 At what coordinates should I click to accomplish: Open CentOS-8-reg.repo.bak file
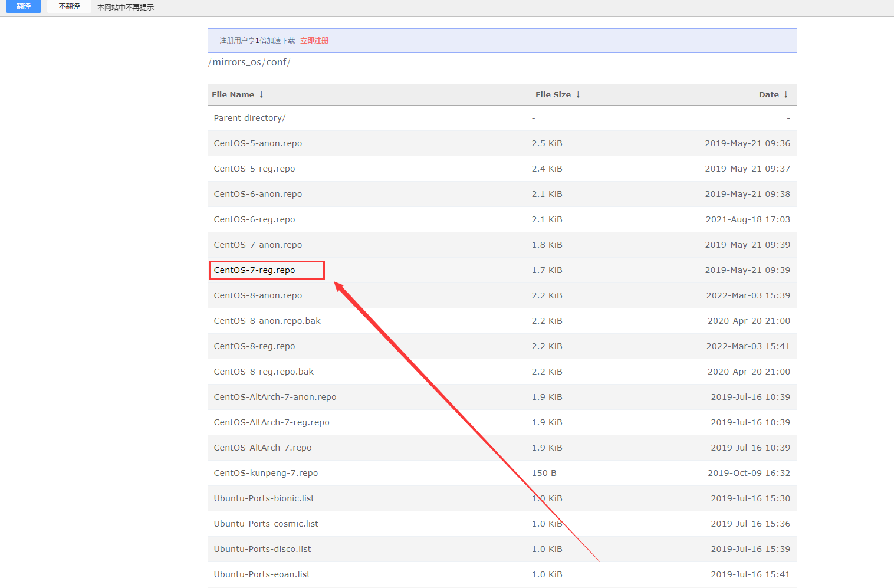pos(264,372)
